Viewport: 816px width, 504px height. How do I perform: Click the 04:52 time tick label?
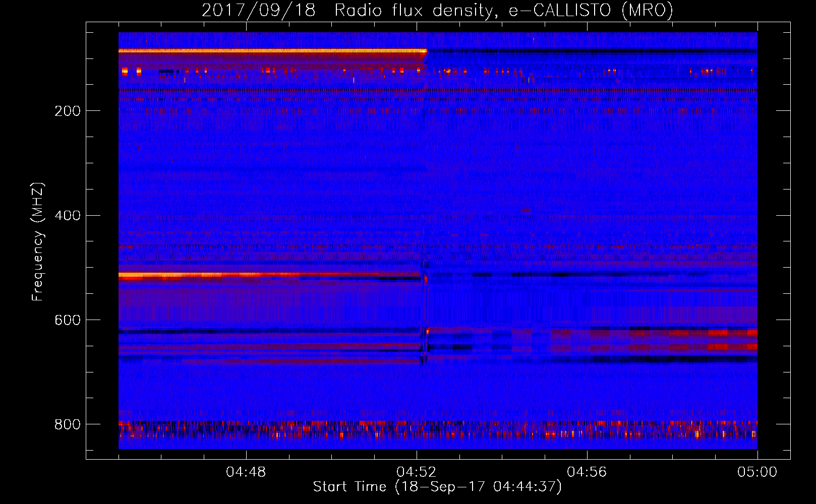coord(417,472)
